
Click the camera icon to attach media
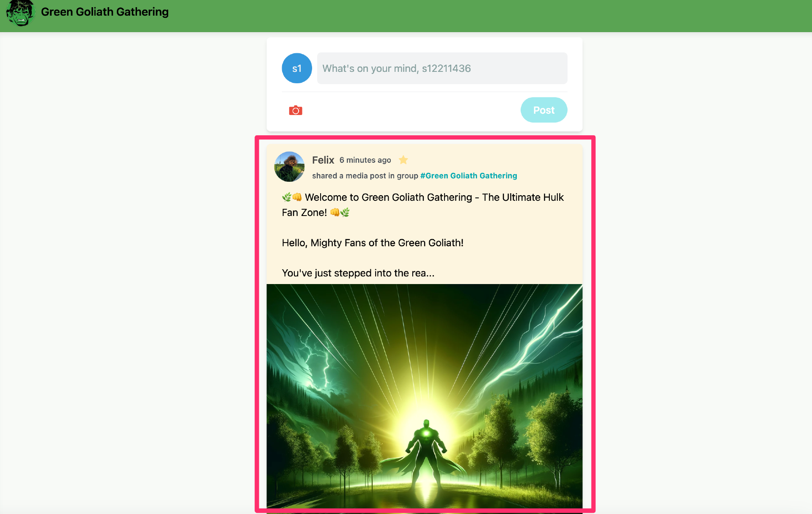point(296,110)
